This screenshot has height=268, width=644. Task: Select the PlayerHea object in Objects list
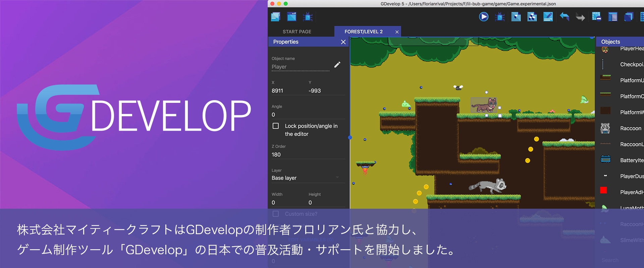tap(620, 49)
